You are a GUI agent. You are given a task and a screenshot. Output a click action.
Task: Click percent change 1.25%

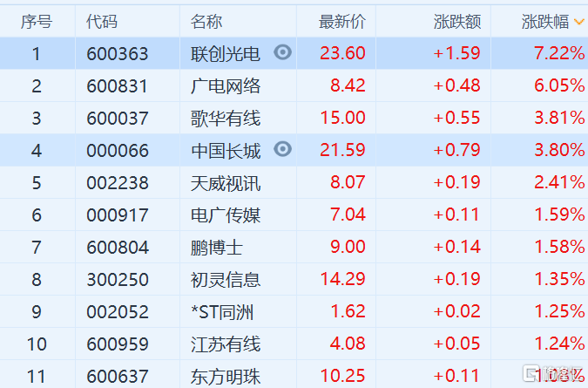pos(559,311)
